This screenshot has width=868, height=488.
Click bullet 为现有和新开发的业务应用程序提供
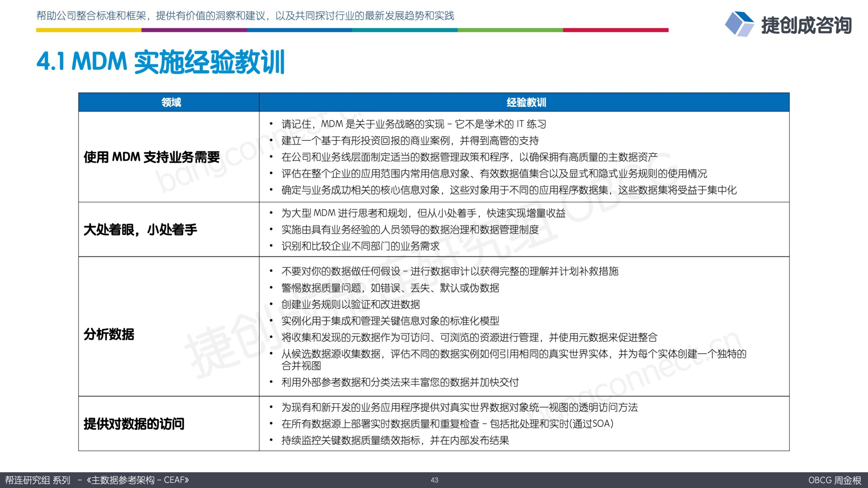[459, 407]
